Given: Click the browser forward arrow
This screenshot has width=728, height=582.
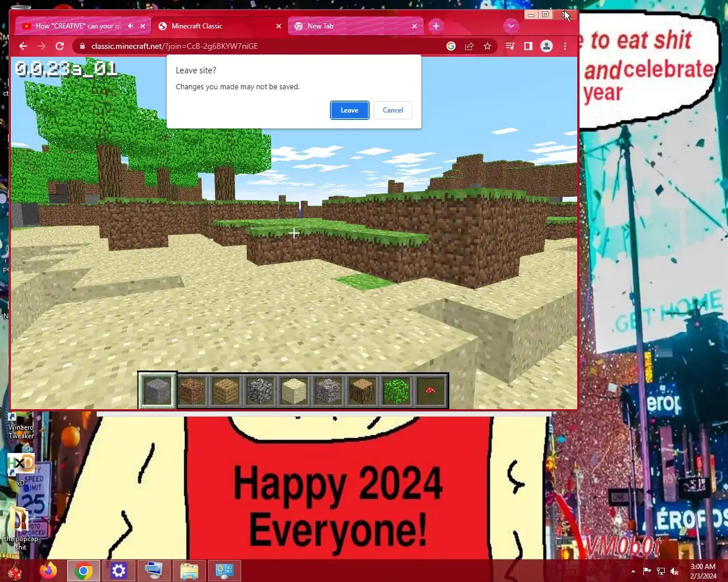Looking at the screenshot, I should [x=42, y=46].
